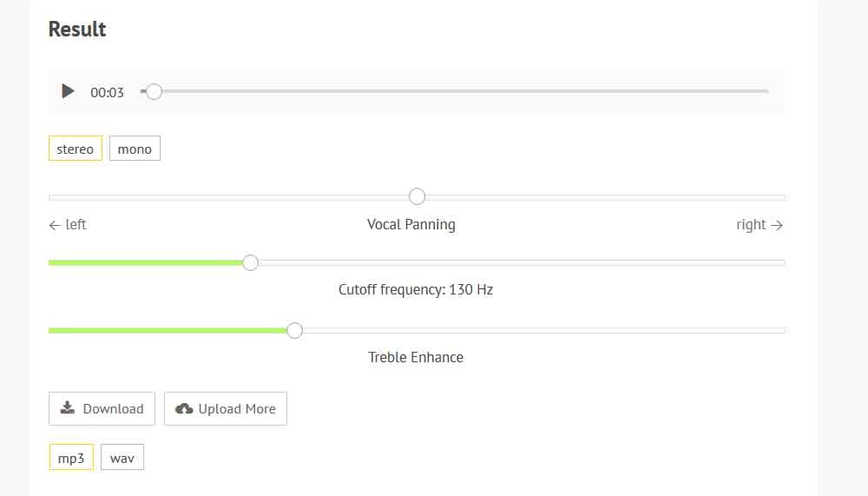
Task: Click the right arrow beside "right" label
Action: click(777, 225)
